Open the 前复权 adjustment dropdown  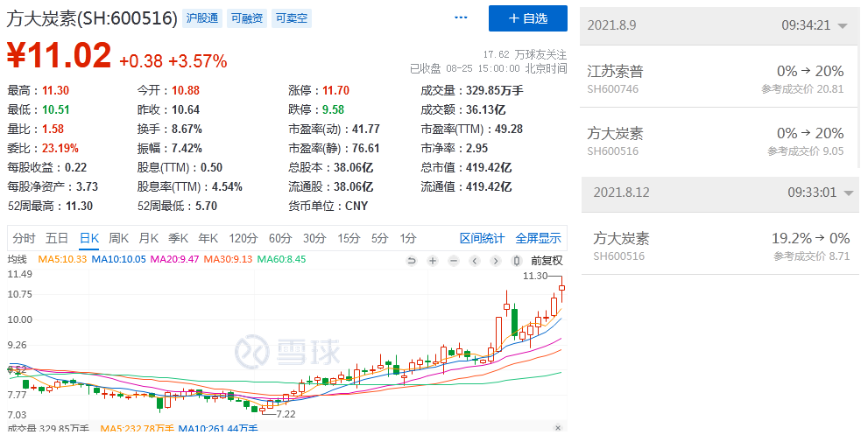(547, 261)
